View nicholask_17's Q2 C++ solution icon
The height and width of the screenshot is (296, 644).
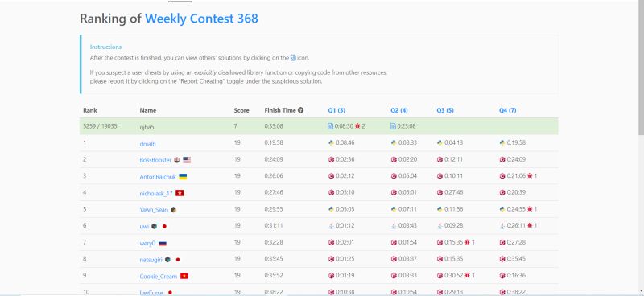click(x=394, y=192)
